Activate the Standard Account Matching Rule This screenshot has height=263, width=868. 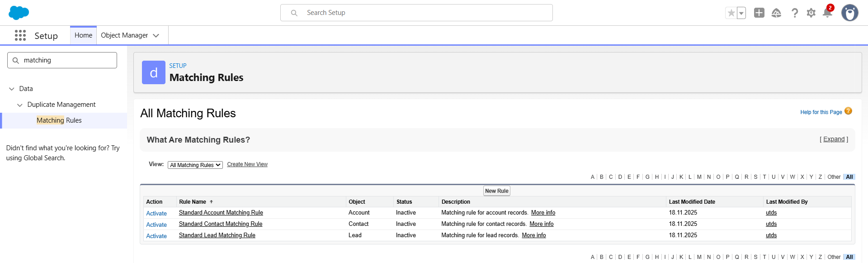156,213
